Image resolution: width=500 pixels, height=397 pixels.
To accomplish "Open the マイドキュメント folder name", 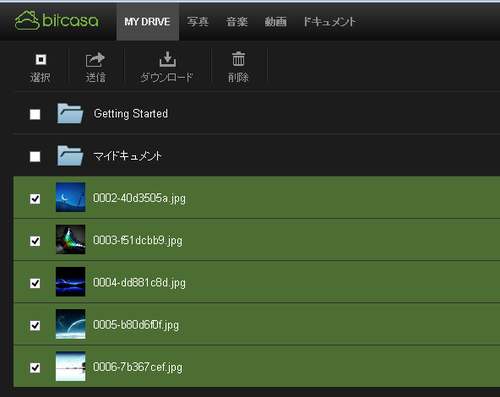I will tap(128, 156).
